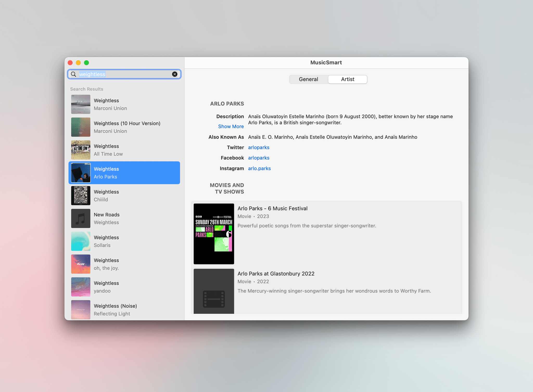Select the oh, the joy. artist text

(x=106, y=268)
